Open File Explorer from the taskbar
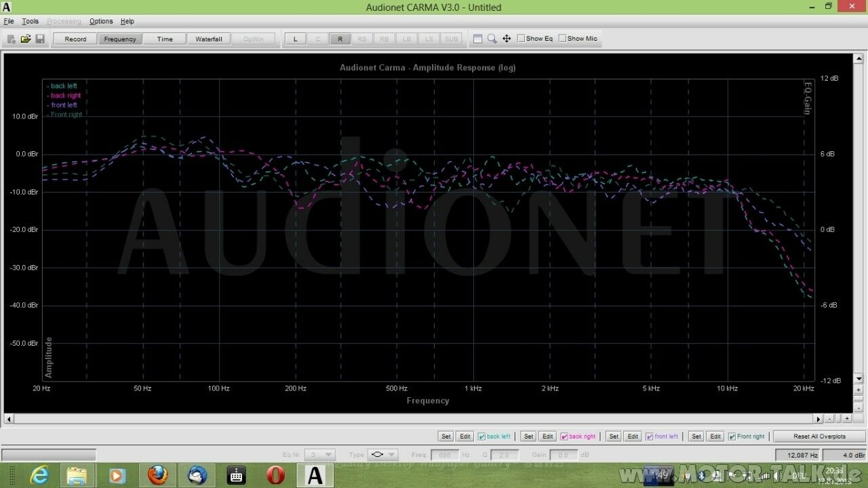The height and width of the screenshot is (488, 868). tap(78, 475)
